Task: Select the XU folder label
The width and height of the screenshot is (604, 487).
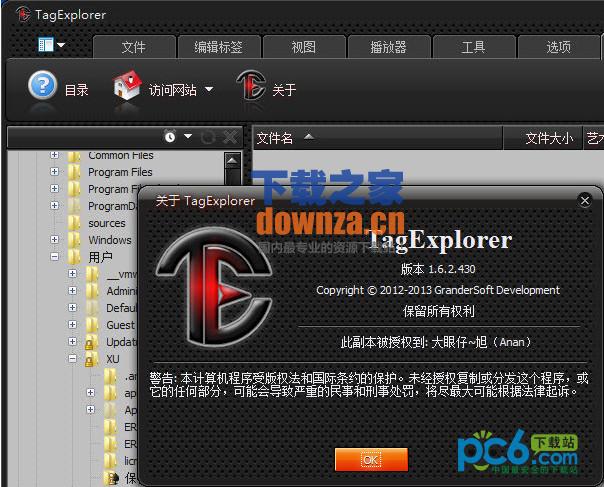Action: [113, 359]
